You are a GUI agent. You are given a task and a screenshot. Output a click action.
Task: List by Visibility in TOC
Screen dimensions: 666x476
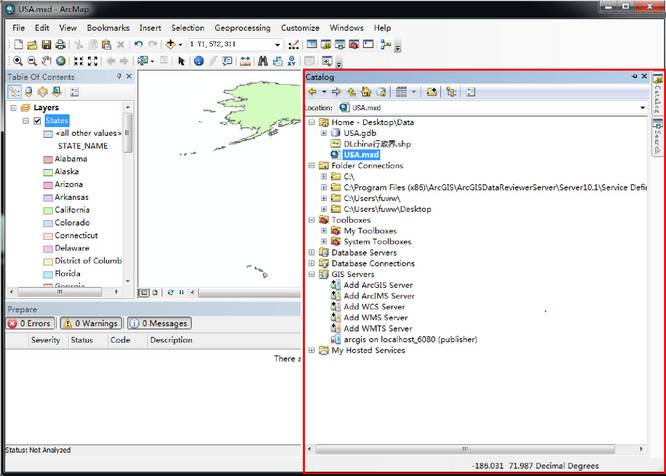pyautogui.click(x=42, y=92)
